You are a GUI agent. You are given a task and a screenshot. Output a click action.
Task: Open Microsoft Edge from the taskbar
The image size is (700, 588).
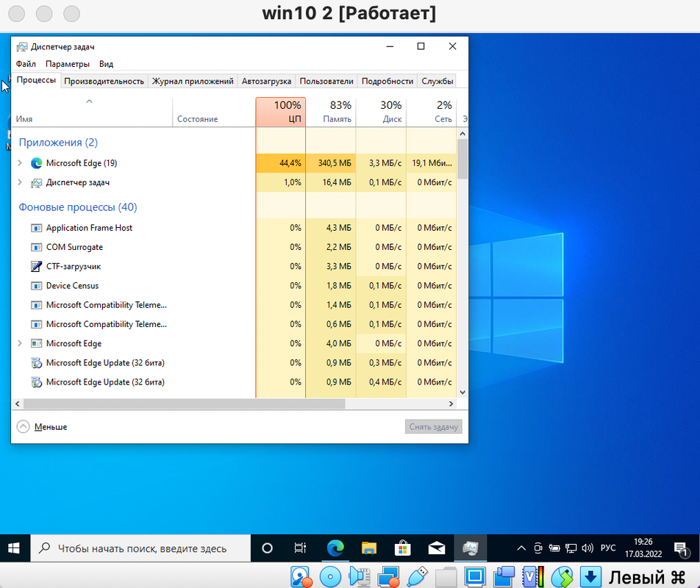pos(335,548)
